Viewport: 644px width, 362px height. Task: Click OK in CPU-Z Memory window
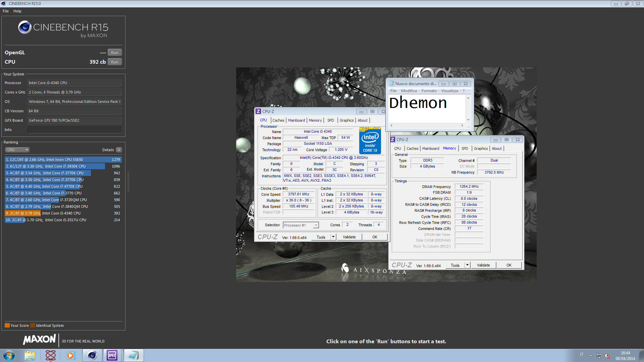click(x=509, y=265)
